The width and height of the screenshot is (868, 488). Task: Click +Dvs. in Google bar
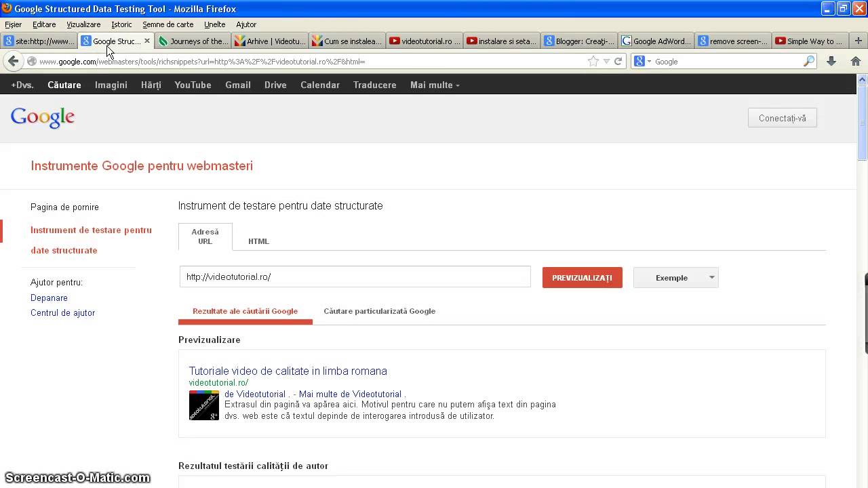[x=22, y=85]
